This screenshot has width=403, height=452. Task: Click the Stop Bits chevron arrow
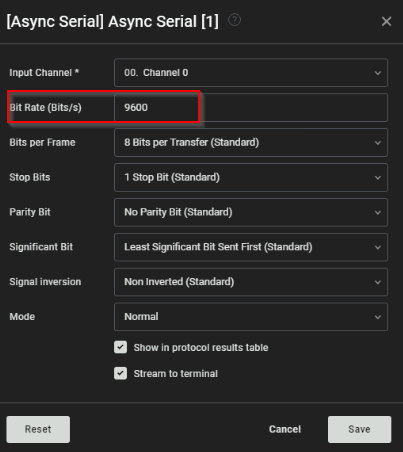(378, 178)
